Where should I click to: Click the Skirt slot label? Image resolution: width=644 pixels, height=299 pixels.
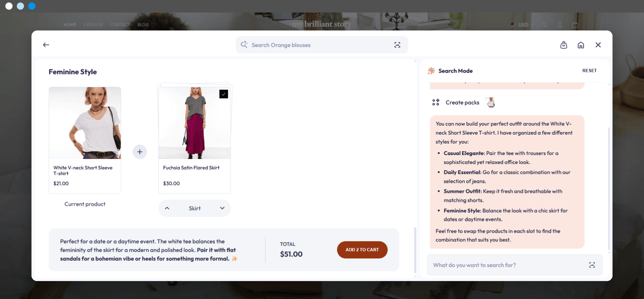click(195, 208)
